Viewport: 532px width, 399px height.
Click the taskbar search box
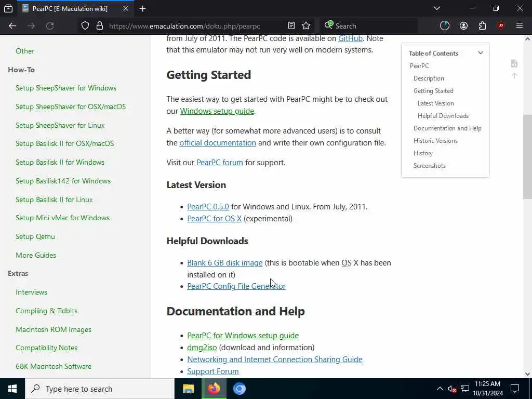click(x=100, y=389)
